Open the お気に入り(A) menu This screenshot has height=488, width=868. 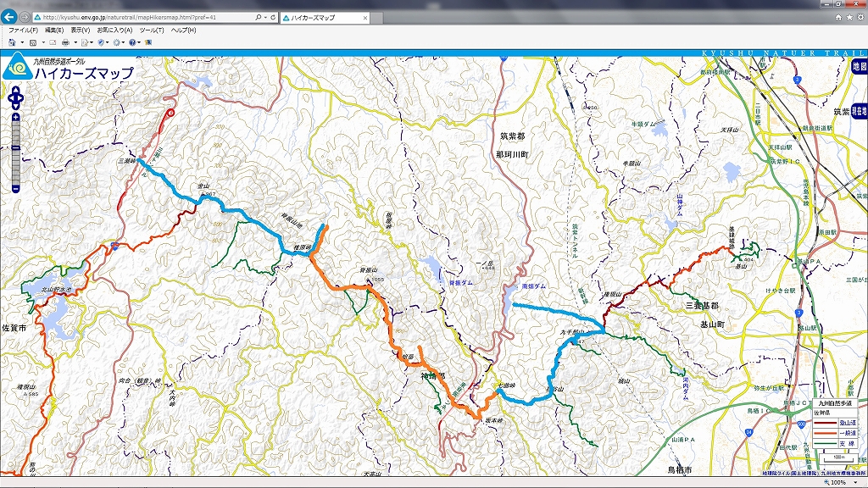[x=114, y=30]
